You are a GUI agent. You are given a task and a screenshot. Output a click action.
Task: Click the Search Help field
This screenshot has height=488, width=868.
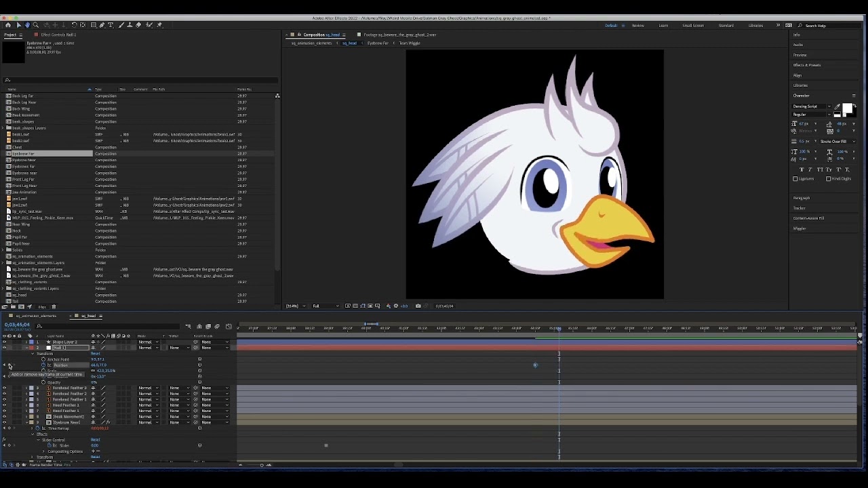coord(831,26)
